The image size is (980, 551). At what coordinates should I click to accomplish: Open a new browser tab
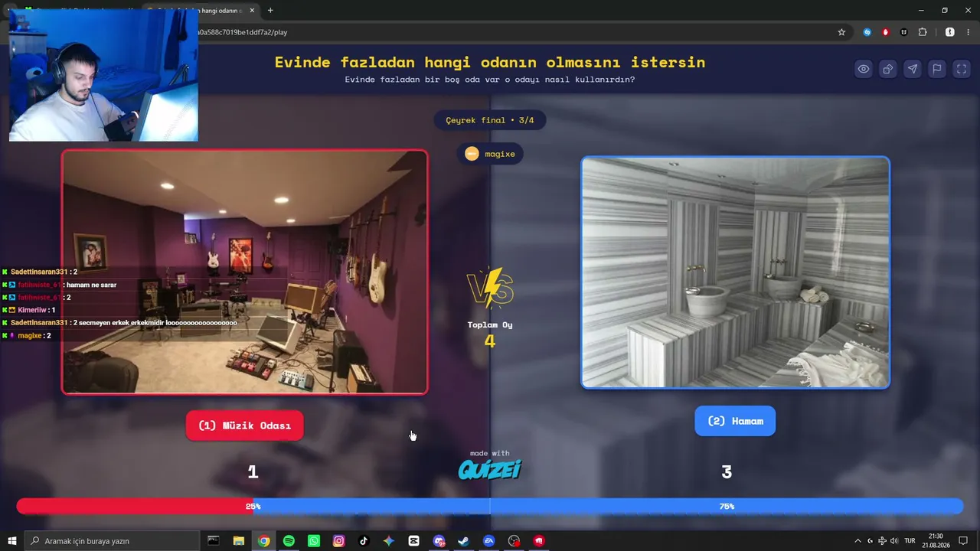(x=270, y=11)
